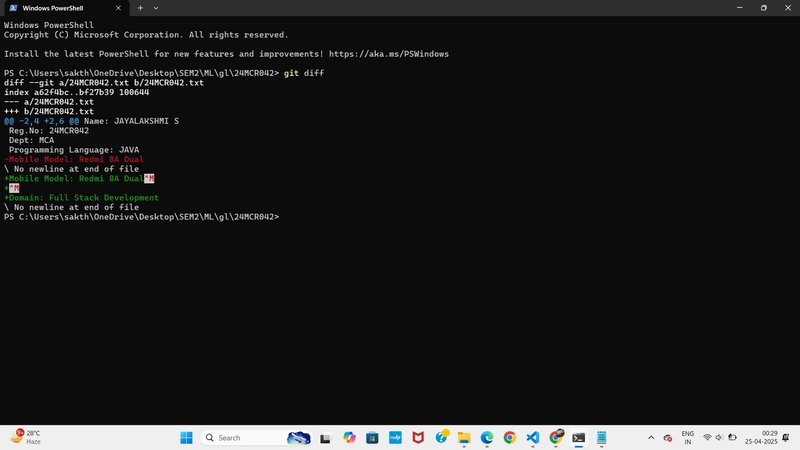
Task: Close the terminal window
Action: tap(788, 8)
